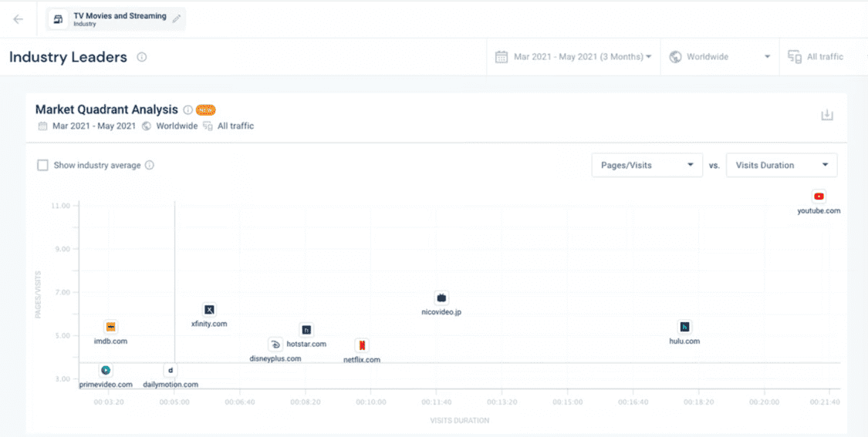Open info icon beside Show industry average
This screenshot has height=437, width=868.
pos(150,165)
